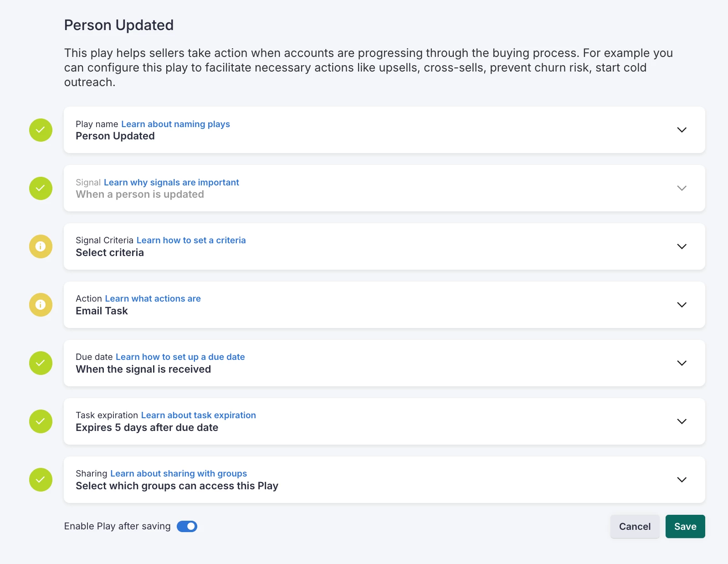Click 'Expires 5 days after due date' text
Viewport: 728px width, 564px height.
(x=147, y=427)
